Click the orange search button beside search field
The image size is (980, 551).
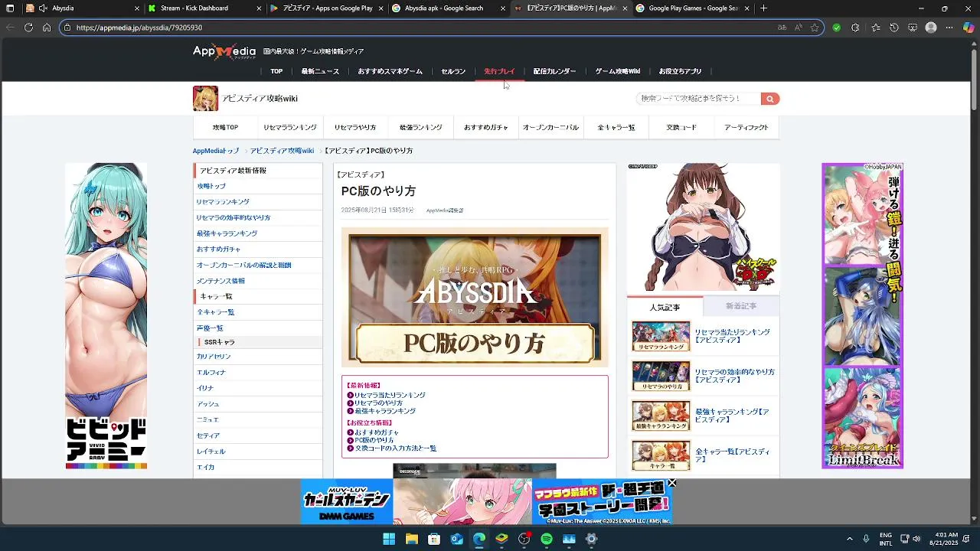(x=770, y=99)
